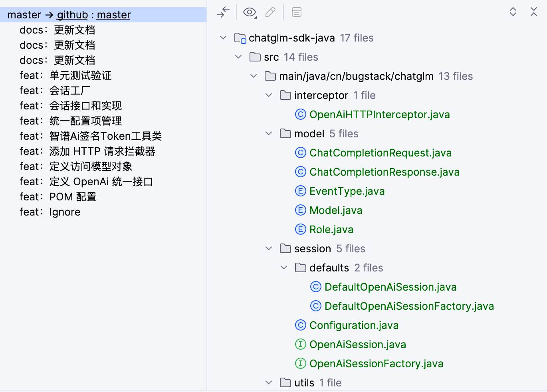547x392 pixels.
Task: Click the expand all icon
Action: tap(513, 12)
